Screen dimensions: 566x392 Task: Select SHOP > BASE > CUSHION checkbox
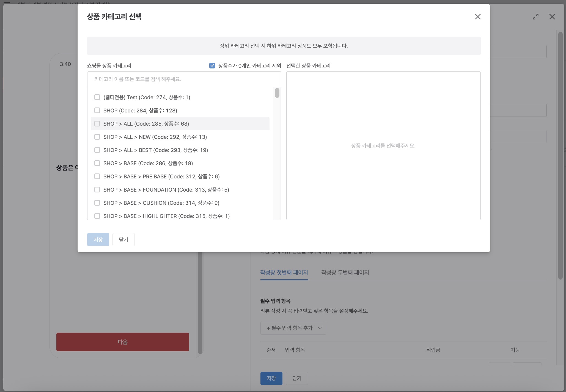(97, 203)
